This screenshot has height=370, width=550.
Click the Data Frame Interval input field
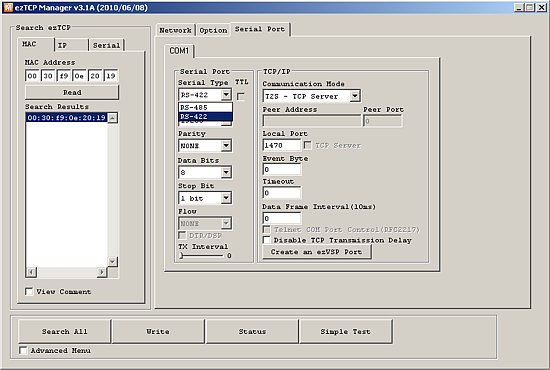click(x=282, y=218)
